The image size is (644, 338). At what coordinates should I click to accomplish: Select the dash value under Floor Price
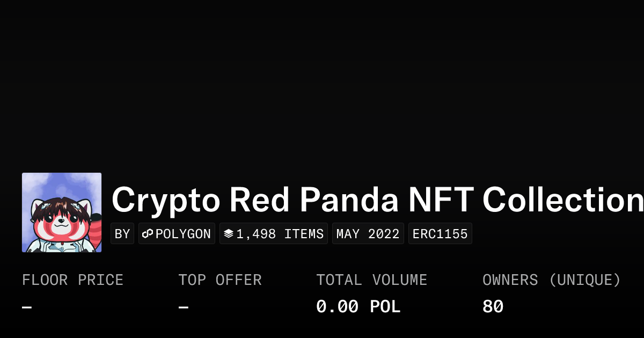pyautogui.click(x=27, y=307)
